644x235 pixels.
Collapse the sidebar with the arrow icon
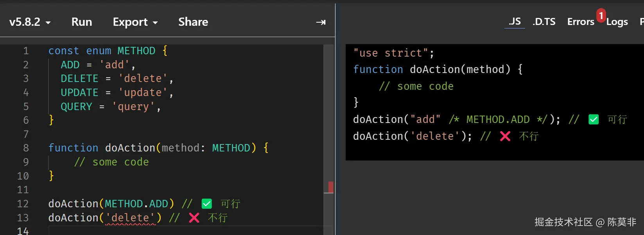(x=321, y=22)
